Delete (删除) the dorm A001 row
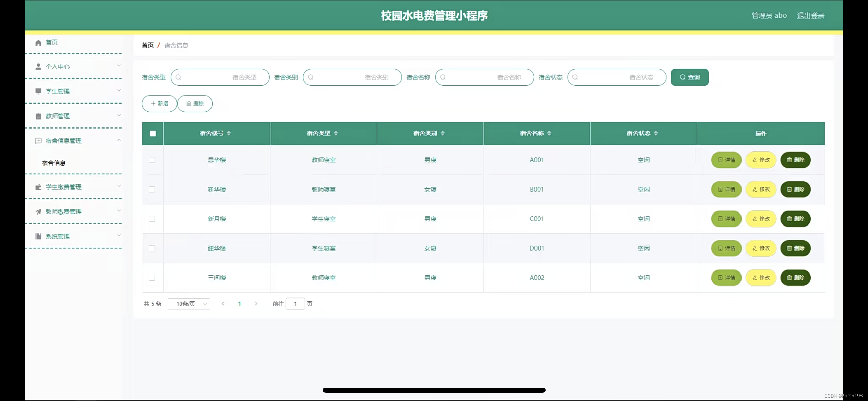The image size is (868, 401). pos(796,160)
